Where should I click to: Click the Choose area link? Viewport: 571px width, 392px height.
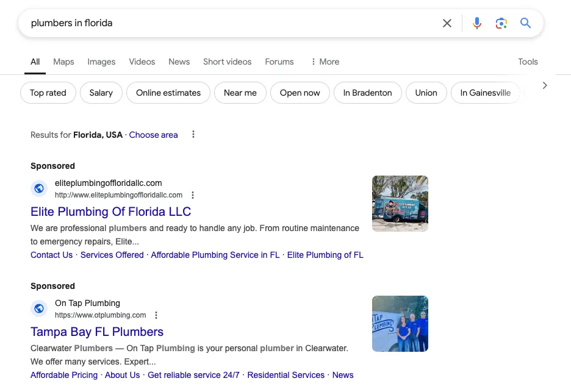153,135
